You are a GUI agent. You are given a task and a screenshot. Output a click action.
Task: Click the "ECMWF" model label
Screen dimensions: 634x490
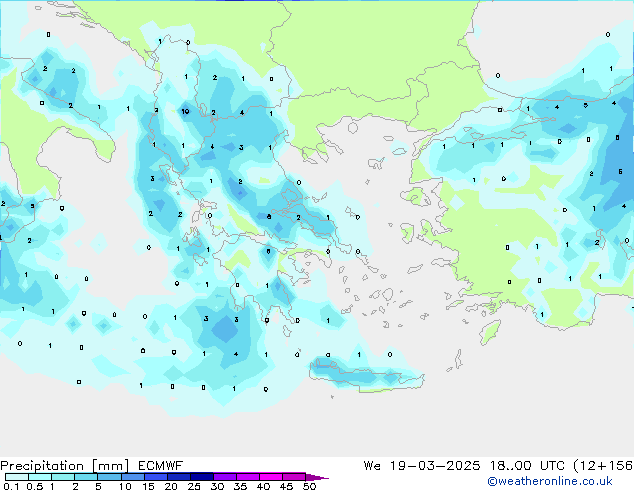point(160,466)
